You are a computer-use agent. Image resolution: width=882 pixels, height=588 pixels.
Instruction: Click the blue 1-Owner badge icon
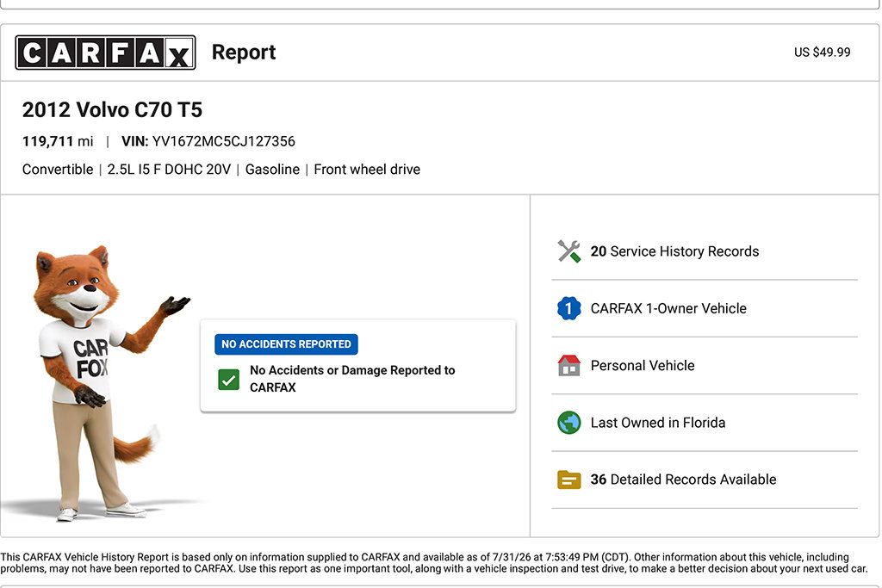click(x=568, y=308)
